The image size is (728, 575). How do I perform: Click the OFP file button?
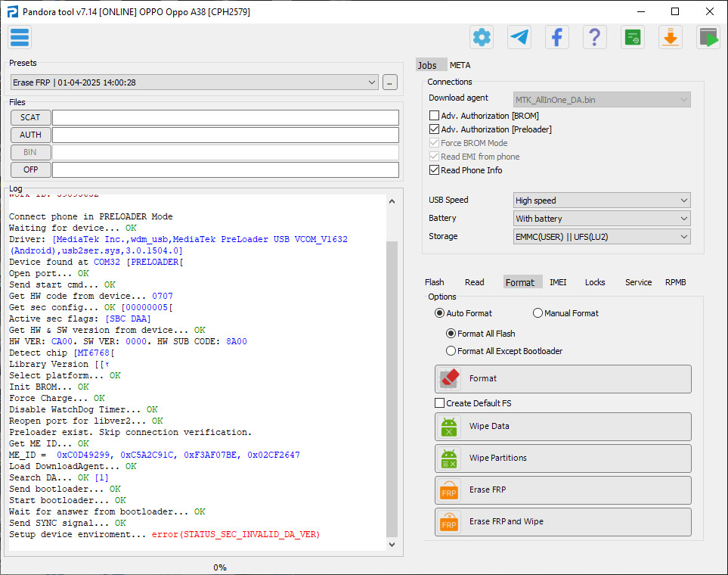pyautogui.click(x=31, y=169)
